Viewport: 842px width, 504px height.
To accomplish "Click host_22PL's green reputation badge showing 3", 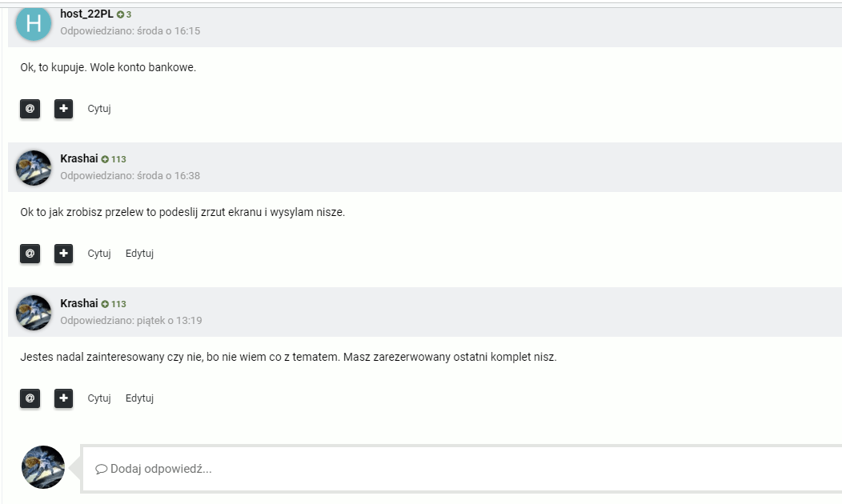I will [x=124, y=14].
